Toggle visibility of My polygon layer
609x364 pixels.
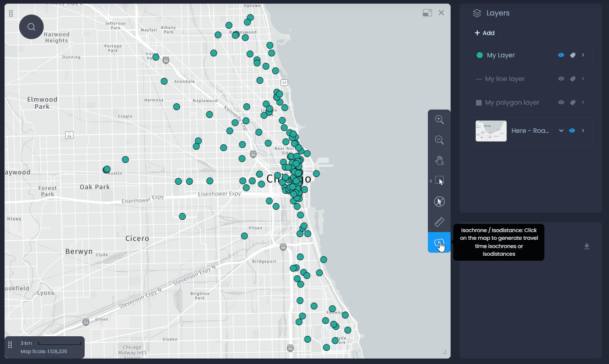point(561,102)
